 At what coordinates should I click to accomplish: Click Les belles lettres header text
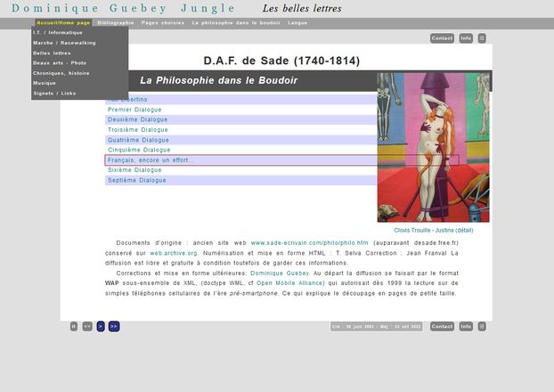(x=302, y=9)
